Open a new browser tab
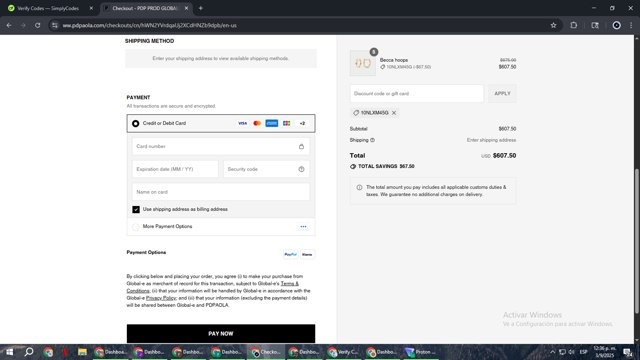Image resolution: width=640 pixels, height=360 pixels. pos(200,8)
